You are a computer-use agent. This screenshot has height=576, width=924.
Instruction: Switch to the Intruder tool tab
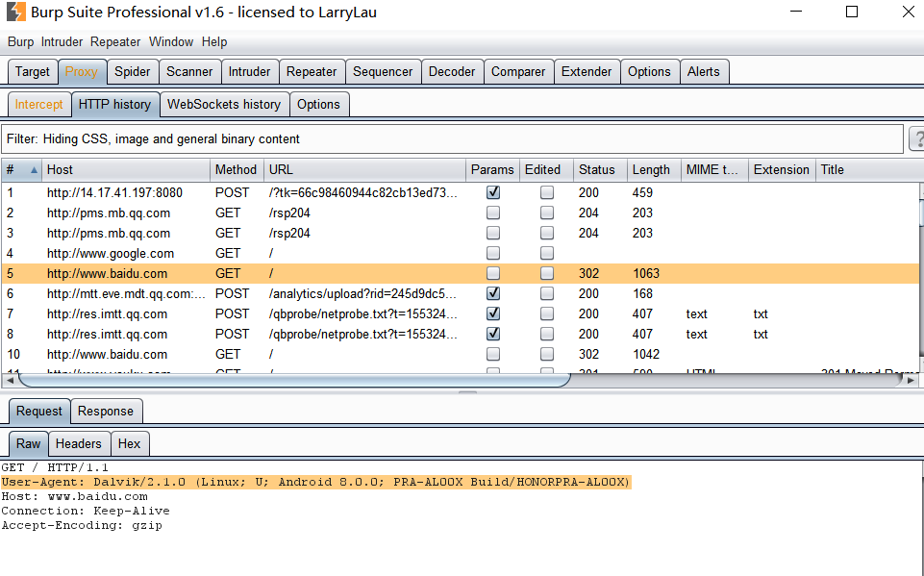pyautogui.click(x=249, y=72)
